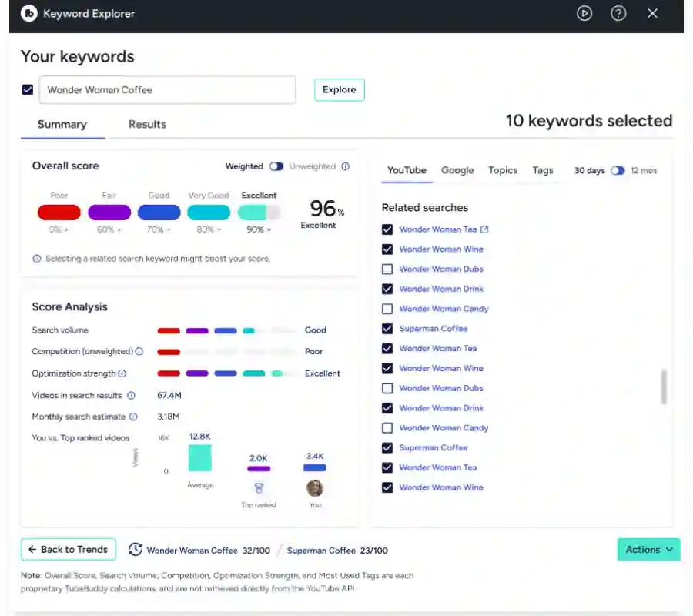Select the Google tab
This screenshot has width=693, height=616.
click(457, 171)
